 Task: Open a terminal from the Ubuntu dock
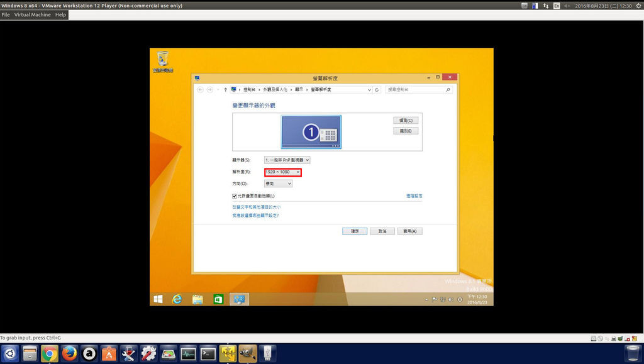(x=208, y=353)
